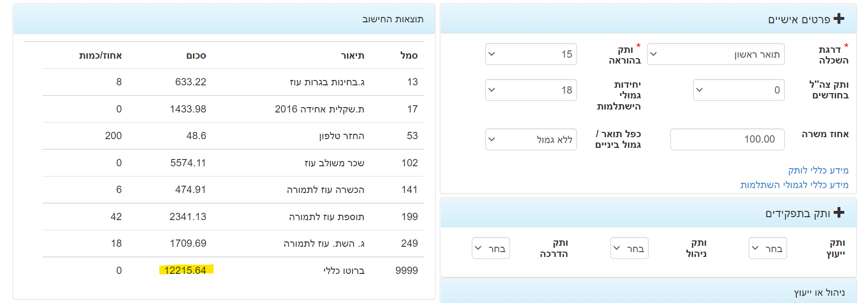The image size is (868, 303).
Task: Click the plus icon beside פרטים אישיים
Action: coord(839,19)
